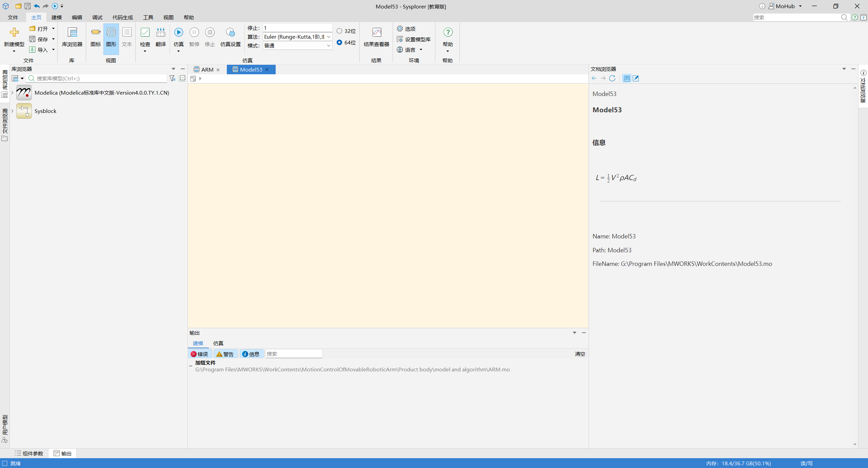Image resolution: width=868 pixels, height=468 pixels.
Task: Click the 组件参数 bottom tab
Action: (x=29, y=453)
